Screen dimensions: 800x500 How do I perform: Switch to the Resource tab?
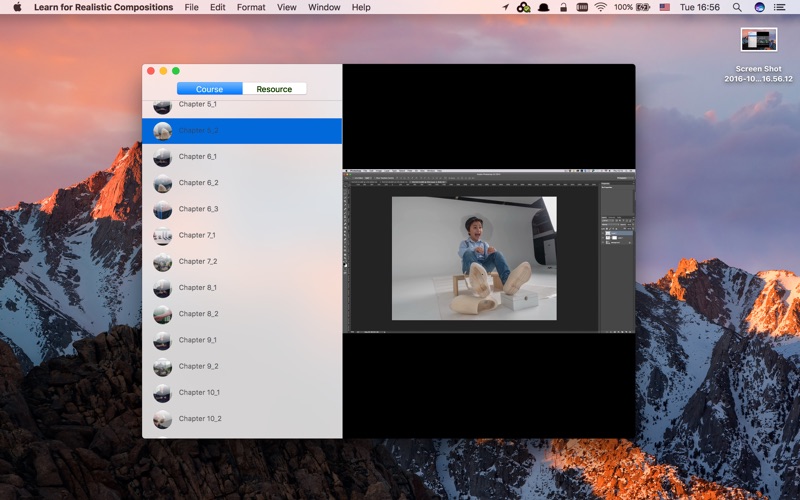click(274, 89)
